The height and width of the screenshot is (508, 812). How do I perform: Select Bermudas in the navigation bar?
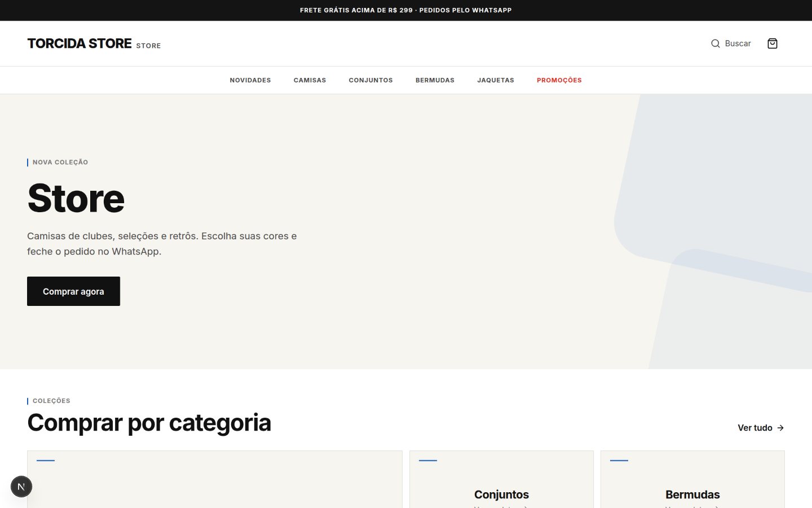pyautogui.click(x=435, y=80)
